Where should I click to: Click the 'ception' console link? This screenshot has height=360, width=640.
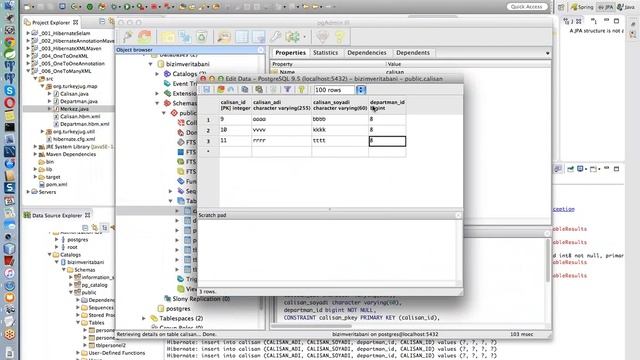point(564,209)
